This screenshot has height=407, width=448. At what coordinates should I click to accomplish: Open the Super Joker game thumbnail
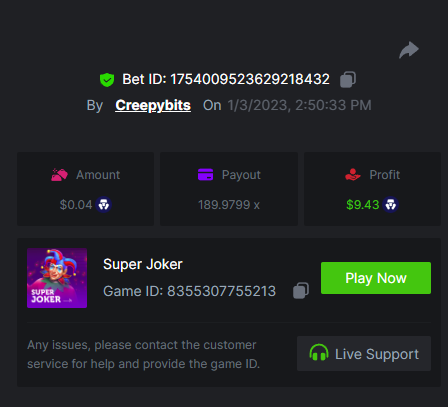57,278
